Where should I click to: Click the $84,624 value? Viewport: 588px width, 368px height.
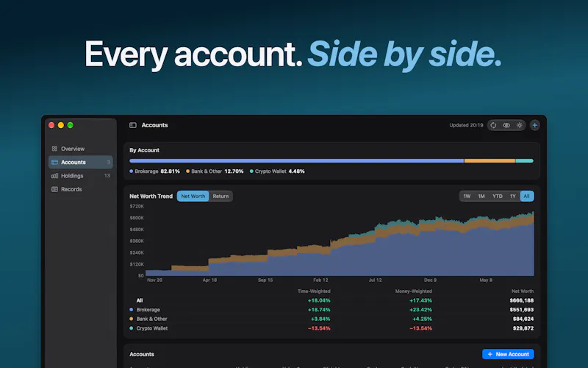[x=523, y=319]
